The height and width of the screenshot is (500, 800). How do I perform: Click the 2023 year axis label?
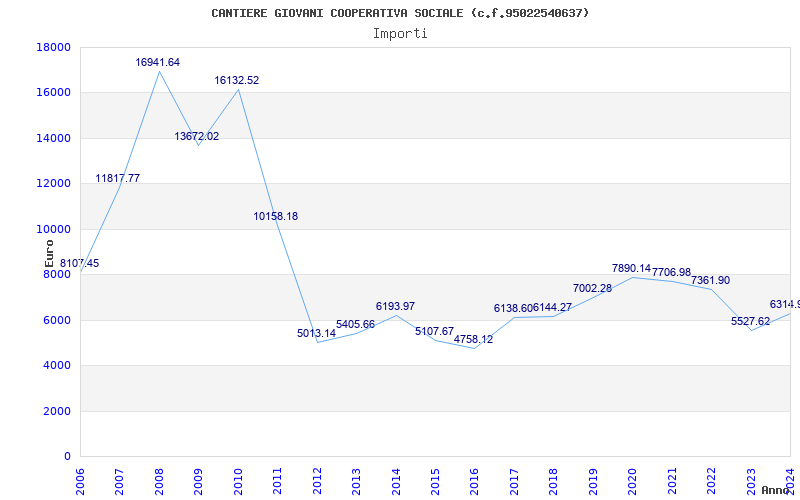point(751,481)
